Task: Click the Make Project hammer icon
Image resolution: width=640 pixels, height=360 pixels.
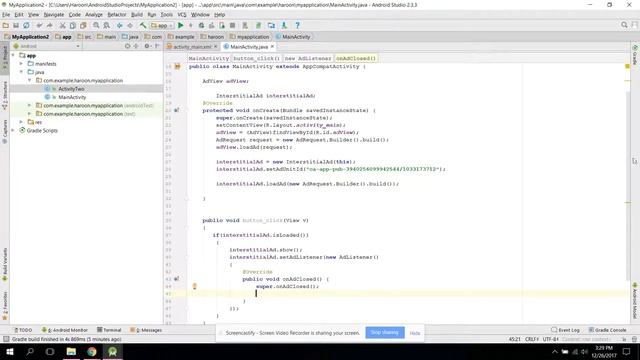Action: [x=143, y=25]
